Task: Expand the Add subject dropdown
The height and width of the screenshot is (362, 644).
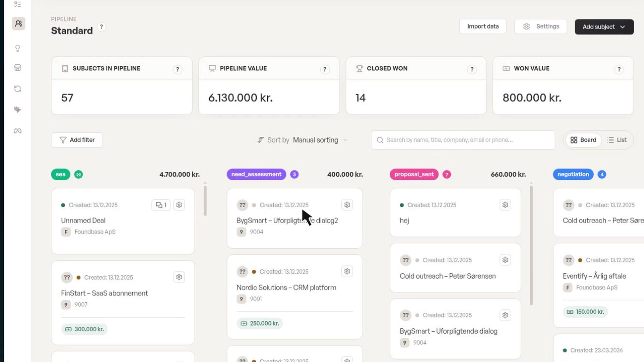Action: [604, 27]
